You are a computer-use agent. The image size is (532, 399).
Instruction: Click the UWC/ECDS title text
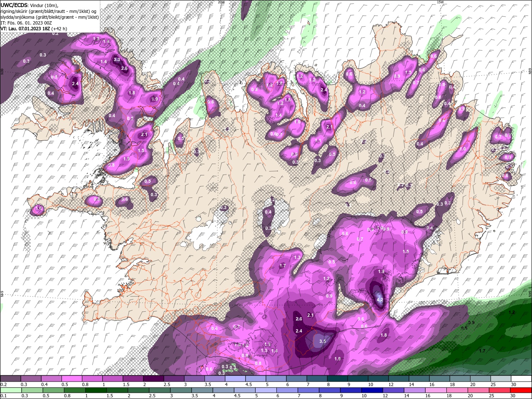(x=15, y=5)
